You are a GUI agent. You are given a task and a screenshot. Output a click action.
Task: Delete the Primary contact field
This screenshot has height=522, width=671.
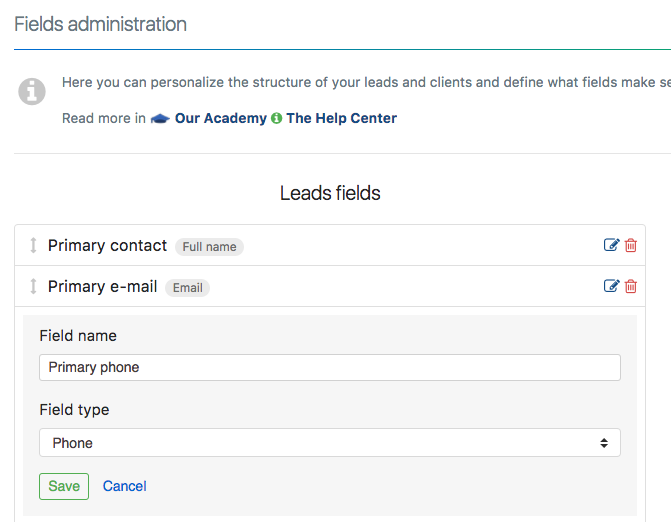click(631, 246)
